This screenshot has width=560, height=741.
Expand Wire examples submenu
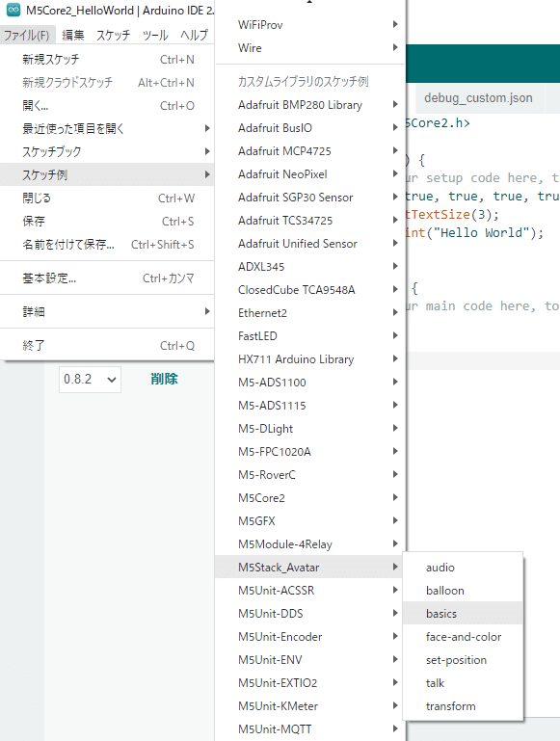coord(310,48)
